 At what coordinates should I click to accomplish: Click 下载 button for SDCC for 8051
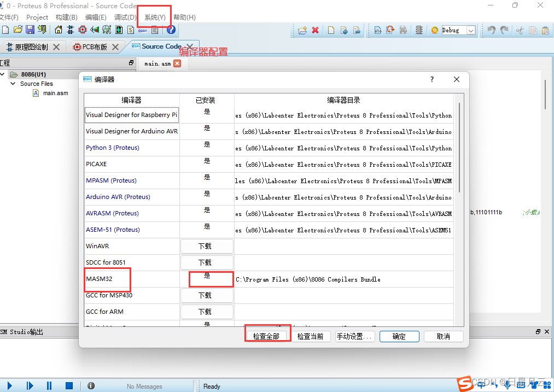[207, 262]
